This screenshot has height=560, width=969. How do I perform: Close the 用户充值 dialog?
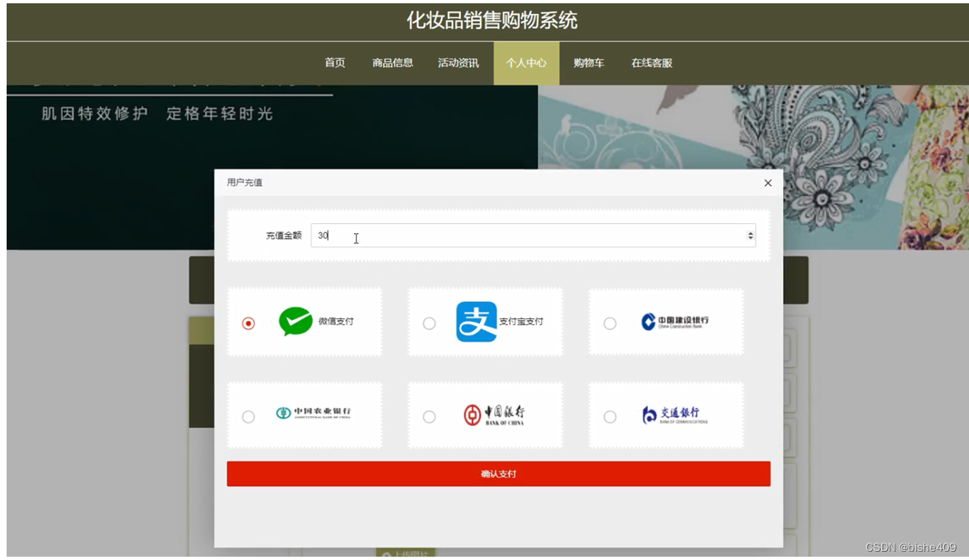coord(768,183)
